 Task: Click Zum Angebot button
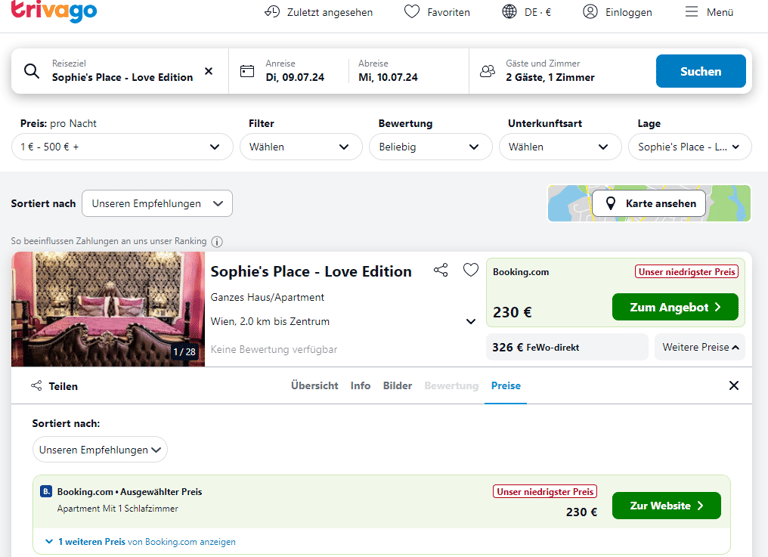[x=675, y=307]
